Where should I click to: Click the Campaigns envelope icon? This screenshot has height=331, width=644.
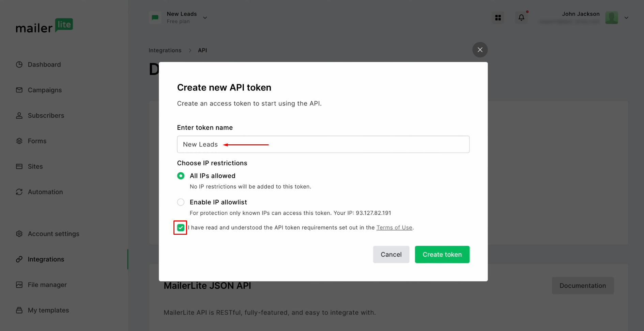point(19,90)
